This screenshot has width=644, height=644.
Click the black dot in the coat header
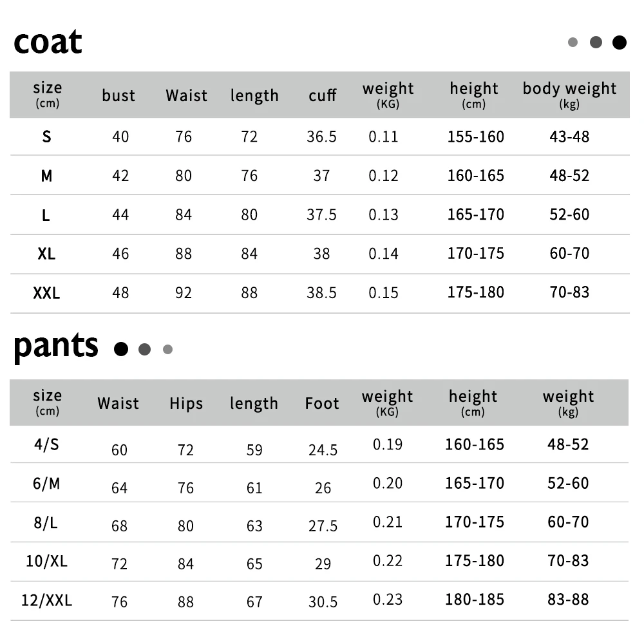[620, 43]
